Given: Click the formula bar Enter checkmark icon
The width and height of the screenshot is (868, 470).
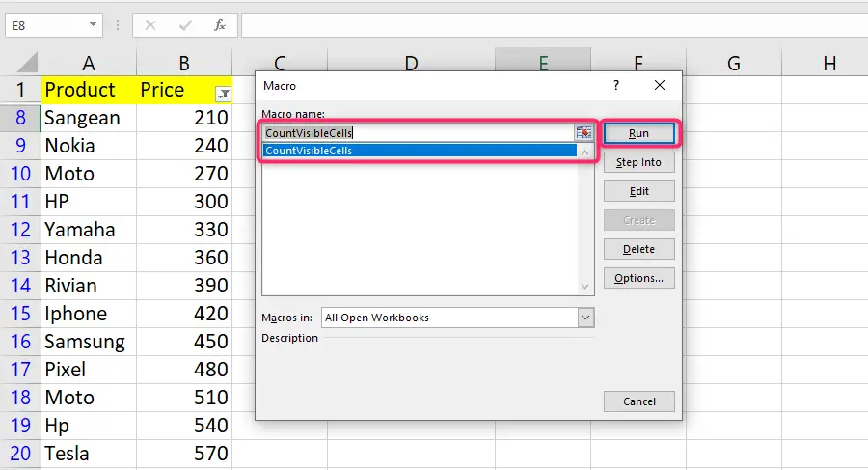Looking at the screenshot, I should tap(185, 25).
